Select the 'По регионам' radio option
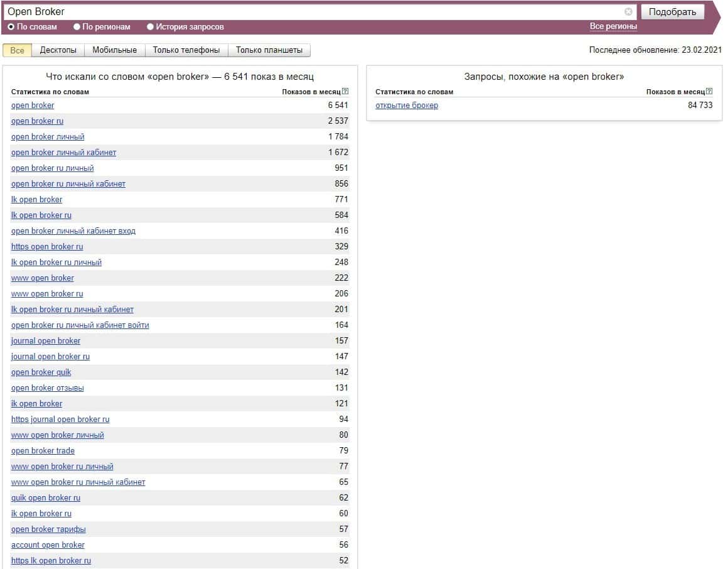 pos(77,27)
